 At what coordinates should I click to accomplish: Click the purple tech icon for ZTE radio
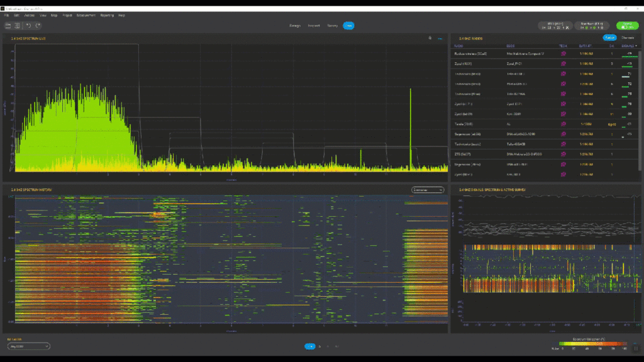pos(563,153)
